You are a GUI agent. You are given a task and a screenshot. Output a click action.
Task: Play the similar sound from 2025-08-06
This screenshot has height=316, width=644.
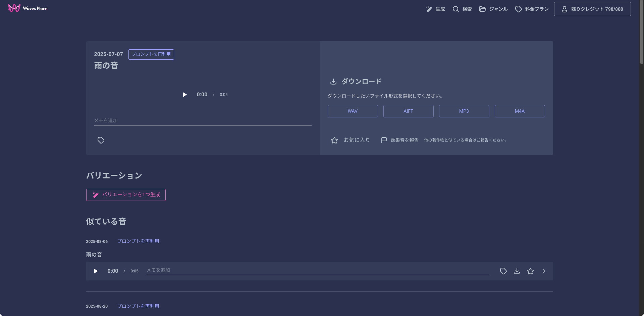96,271
